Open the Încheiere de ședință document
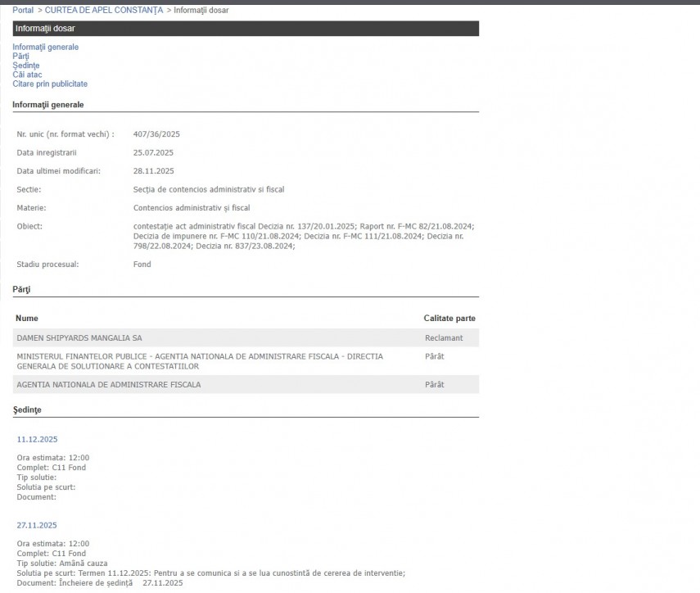The height and width of the screenshot is (593, 700). coord(97,583)
